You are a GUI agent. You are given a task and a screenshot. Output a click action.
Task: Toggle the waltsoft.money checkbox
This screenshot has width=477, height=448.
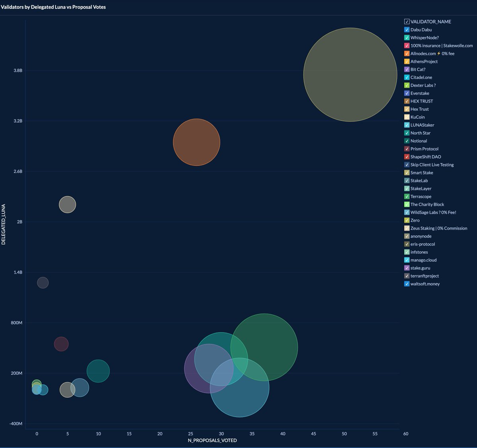tap(407, 284)
